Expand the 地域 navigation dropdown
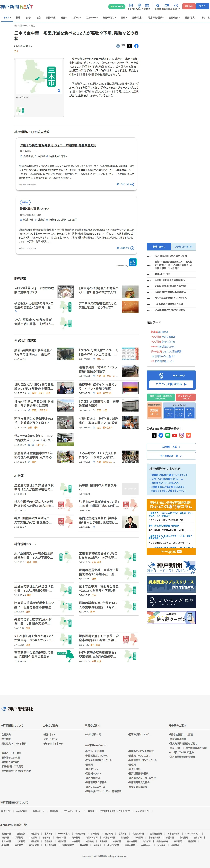 pyautogui.click(x=28, y=18)
